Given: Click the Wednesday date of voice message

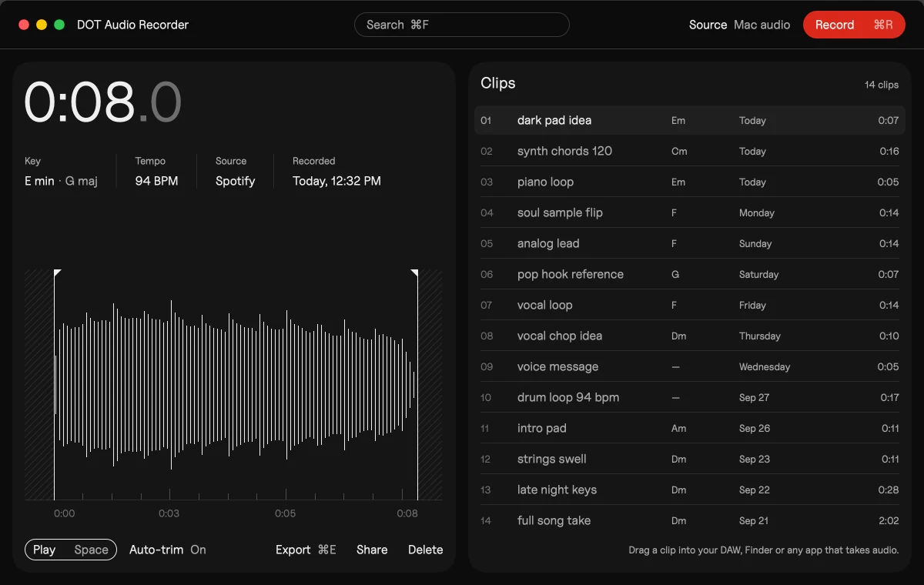Looking at the screenshot, I should (x=765, y=366).
